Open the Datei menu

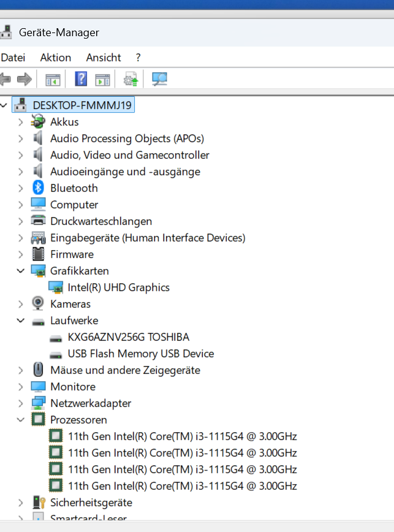pyautogui.click(x=13, y=58)
